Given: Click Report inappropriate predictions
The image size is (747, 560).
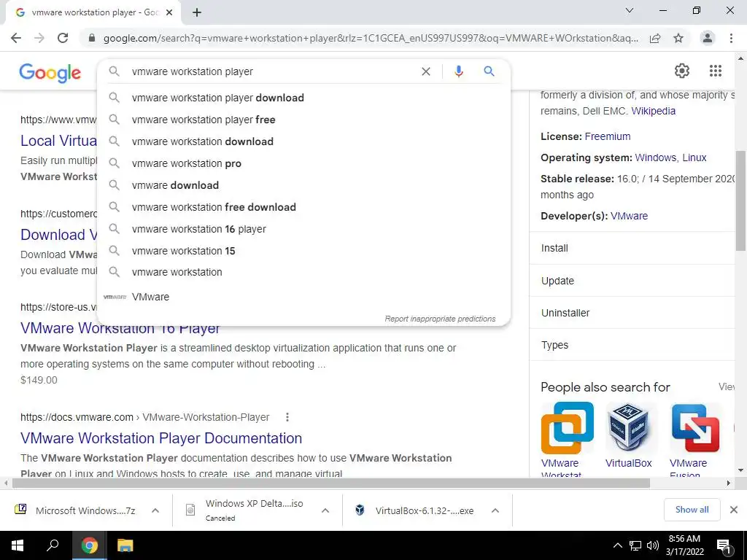Looking at the screenshot, I should pos(440,319).
